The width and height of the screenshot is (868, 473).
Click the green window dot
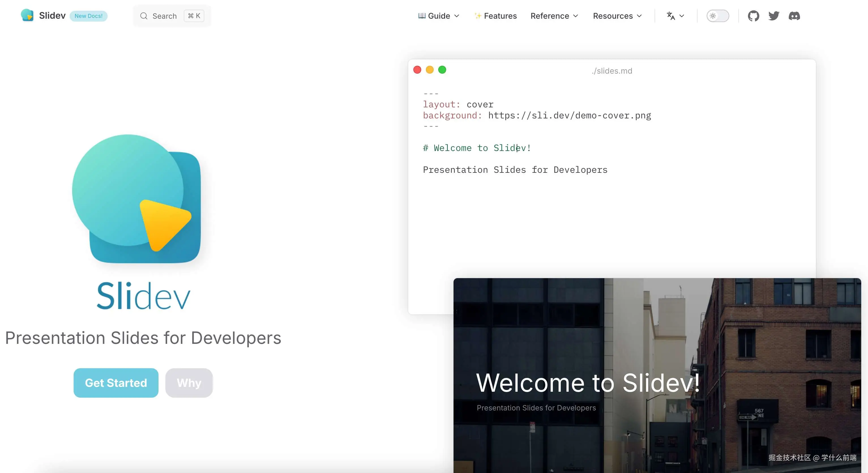442,70
